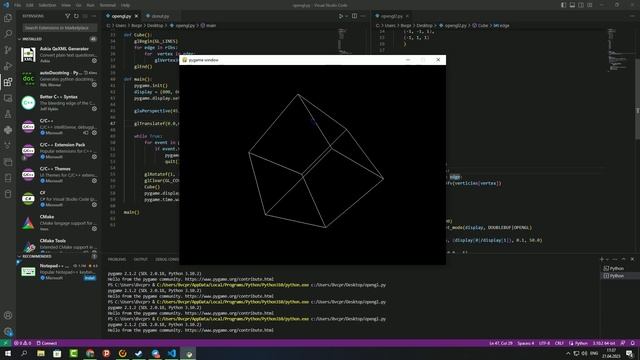Open the Search view in activity bar
The height and width of the screenshot is (360, 640).
(x=8, y=34)
